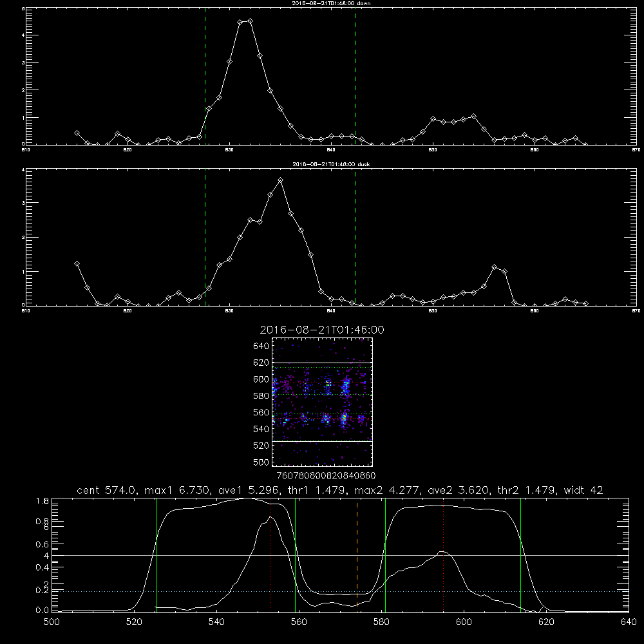644x644 pixels.
Task: Click the timestamp title above the spectral image
Action: [322, 330]
